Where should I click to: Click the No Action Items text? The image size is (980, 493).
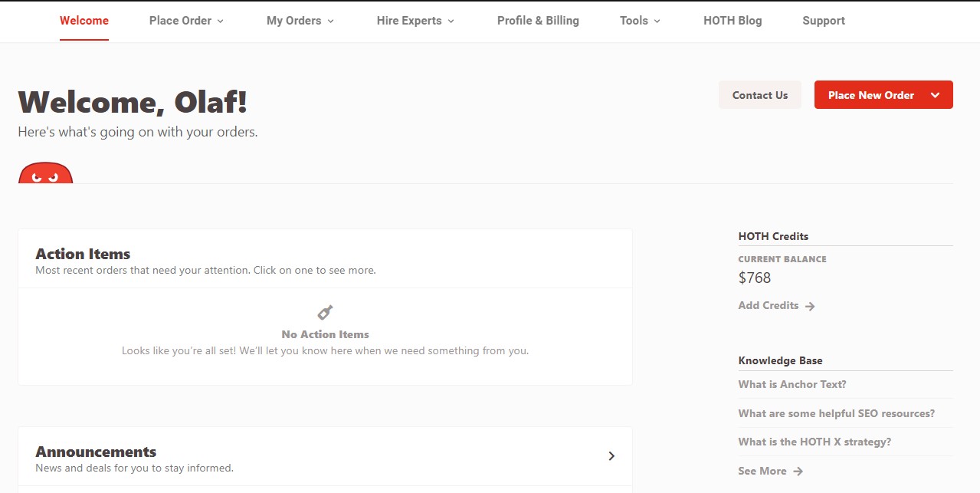325,334
